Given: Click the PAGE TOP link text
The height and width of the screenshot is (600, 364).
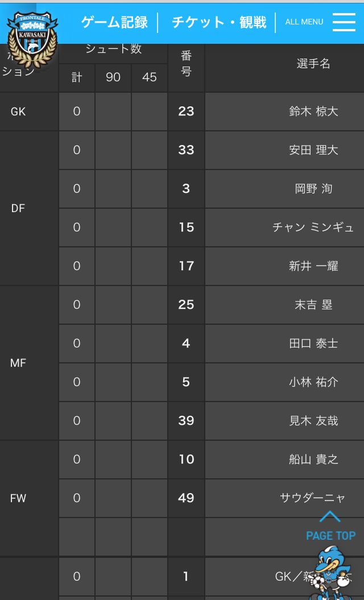Looking at the screenshot, I should pyautogui.click(x=330, y=536).
